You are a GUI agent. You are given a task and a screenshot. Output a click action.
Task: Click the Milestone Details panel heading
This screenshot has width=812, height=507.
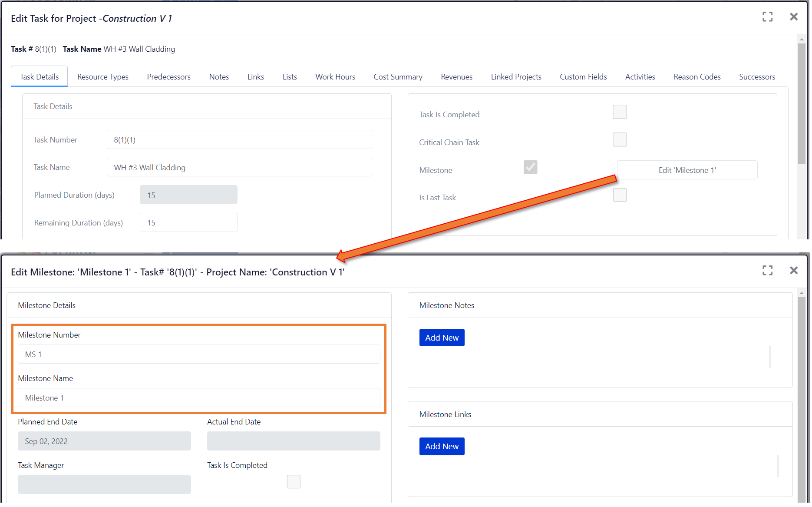46,305
